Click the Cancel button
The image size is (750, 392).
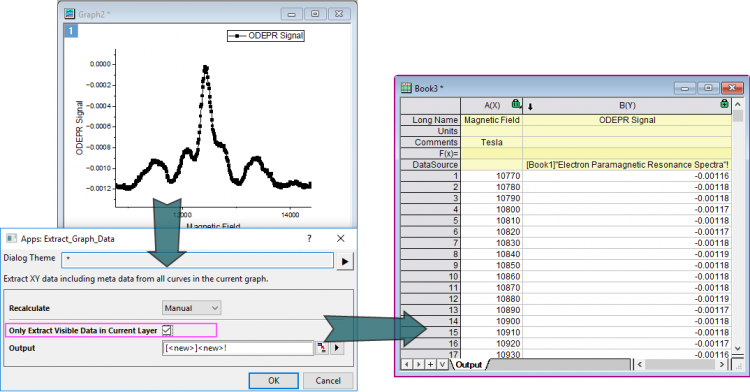[328, 381]
